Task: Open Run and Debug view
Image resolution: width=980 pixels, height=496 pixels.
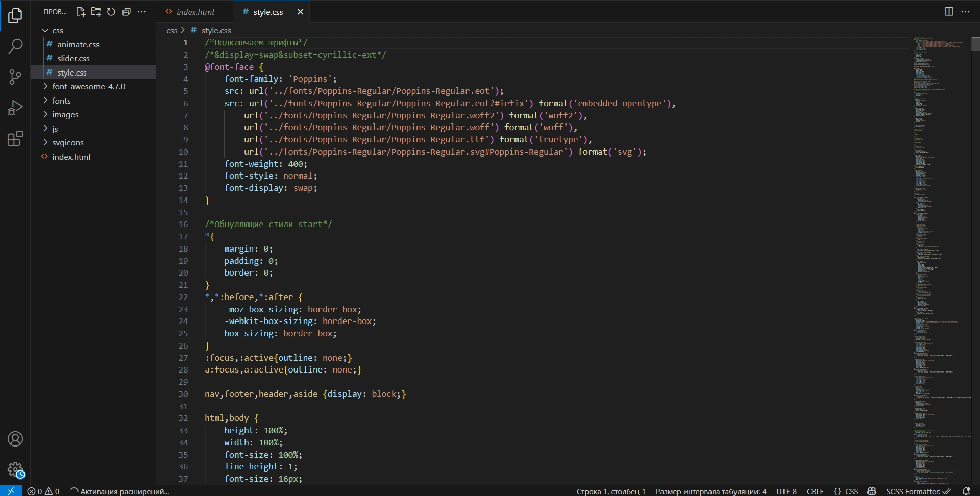Action: tap(15, 108)
